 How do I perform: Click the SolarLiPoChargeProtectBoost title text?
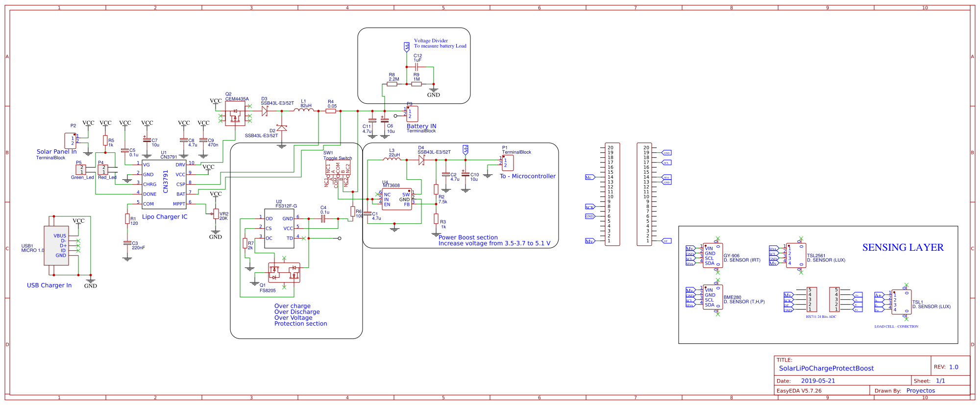pos(826,368)
